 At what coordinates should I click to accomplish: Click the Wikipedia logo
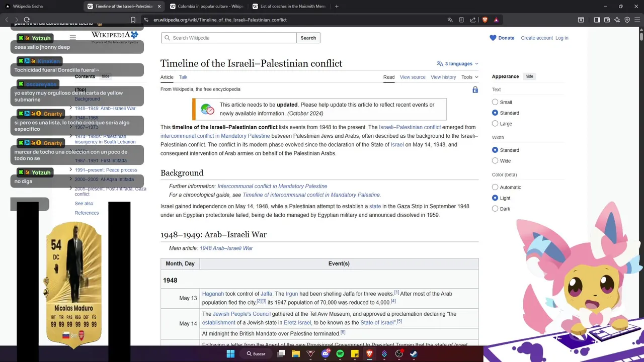tap(114, 37)
